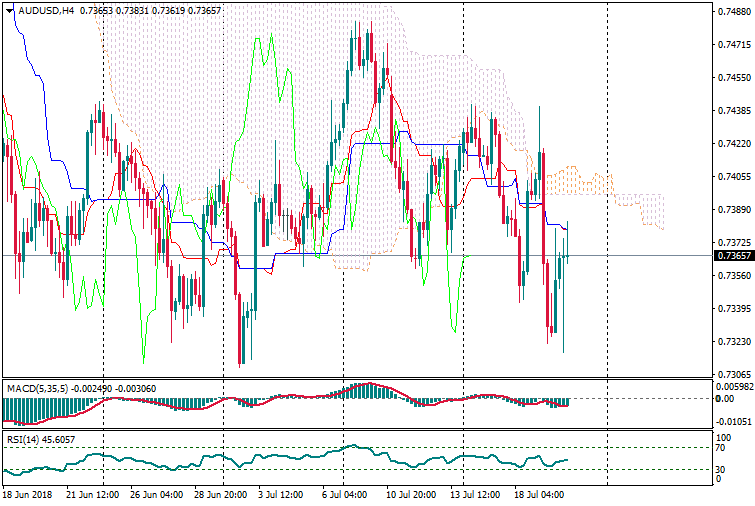This screenshot has height=506, width=755.
Task: Click the 18 Jun 2018 date label
Action: click(x=27, y=495)
